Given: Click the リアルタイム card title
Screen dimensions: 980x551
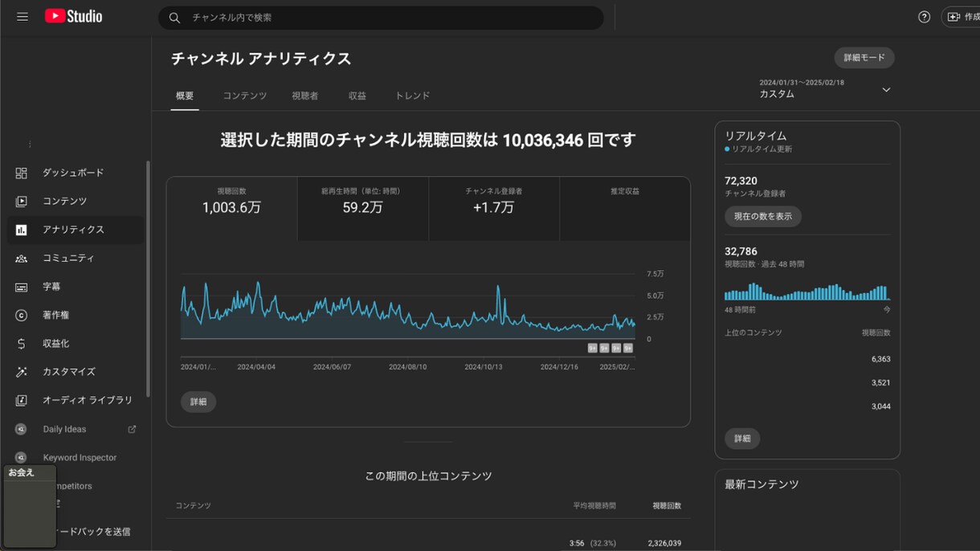Looking at the screenshot, I should 756,136.
